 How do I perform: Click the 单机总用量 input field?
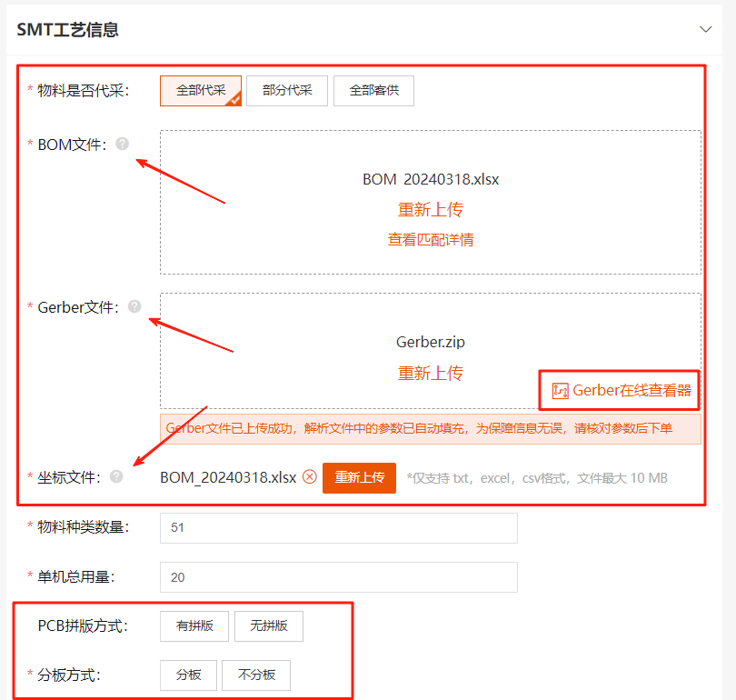point(338,577)
